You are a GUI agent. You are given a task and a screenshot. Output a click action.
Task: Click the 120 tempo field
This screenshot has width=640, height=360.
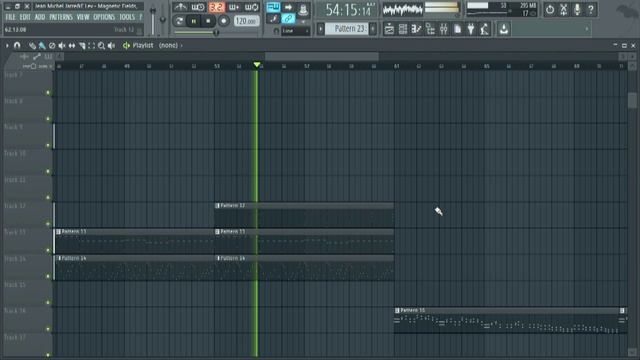tap(246, 21)
